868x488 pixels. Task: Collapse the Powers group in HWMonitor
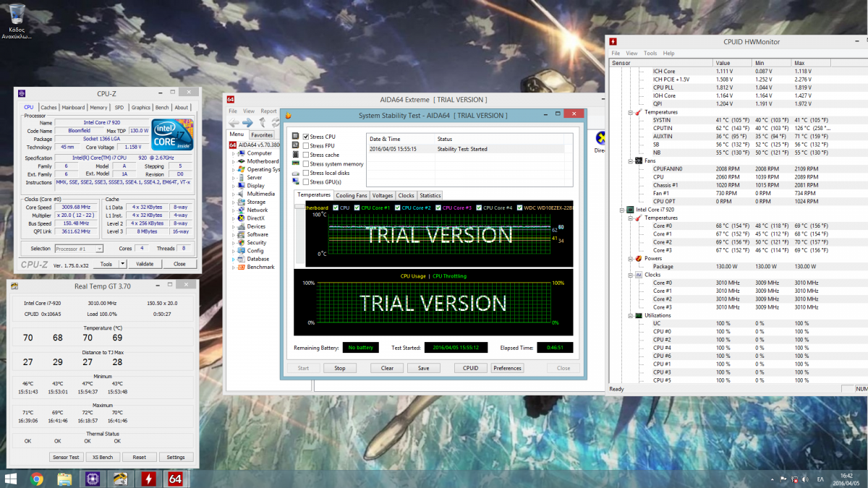pyautogui.click(x=629, y=258)
